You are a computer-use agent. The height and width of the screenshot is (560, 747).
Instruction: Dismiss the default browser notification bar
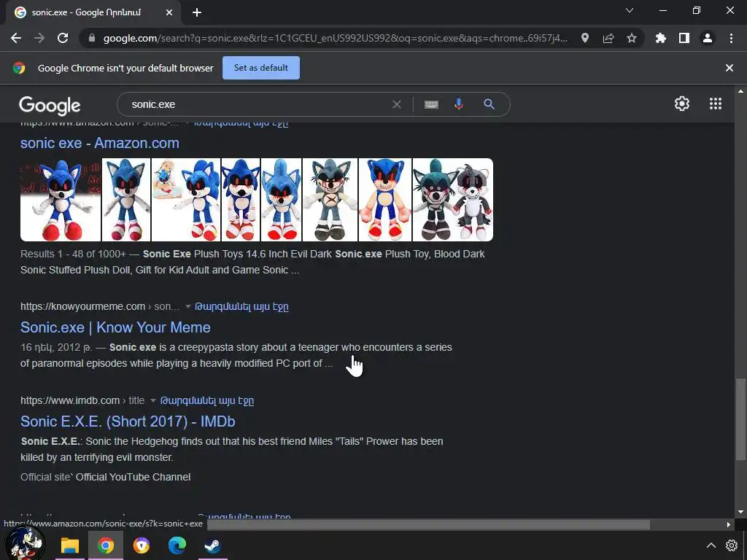(729, 68)
